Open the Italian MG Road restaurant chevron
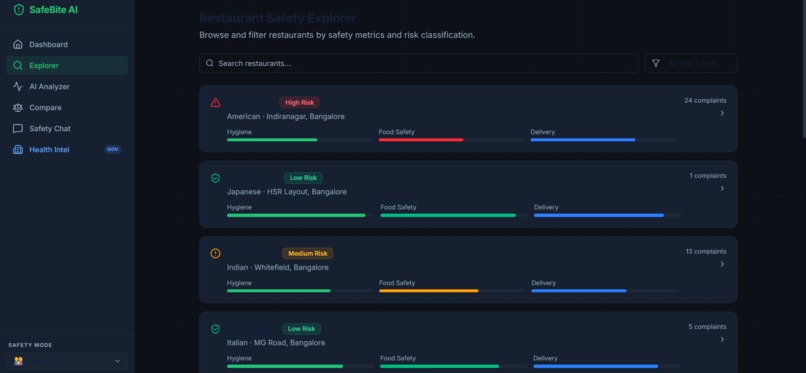Screen dimensions: 806x373 722,340
